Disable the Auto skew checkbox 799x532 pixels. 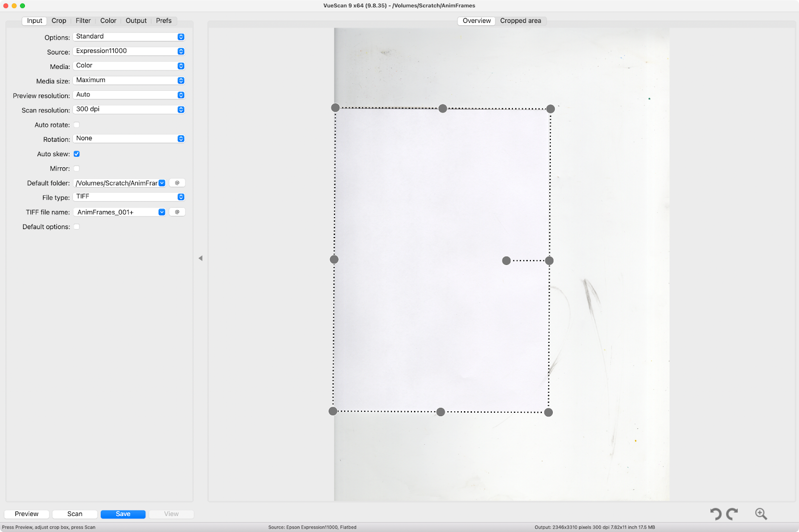pos(76,154)
